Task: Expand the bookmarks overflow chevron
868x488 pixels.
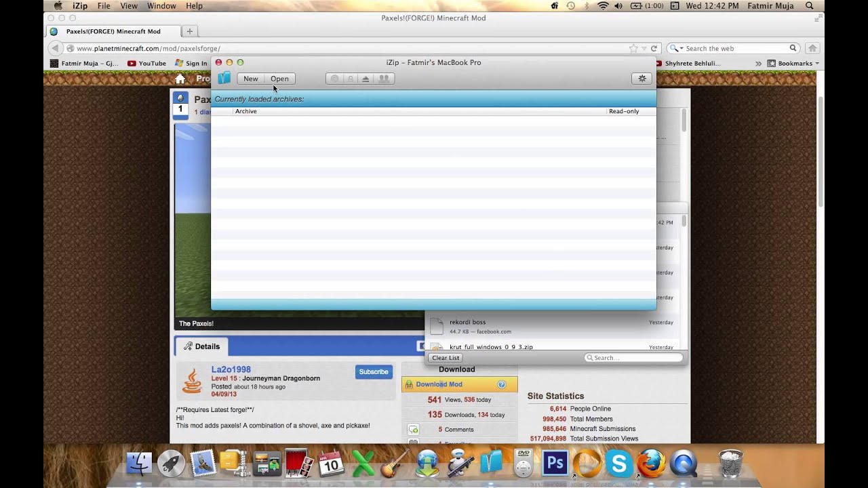Action: coord(758,63)
